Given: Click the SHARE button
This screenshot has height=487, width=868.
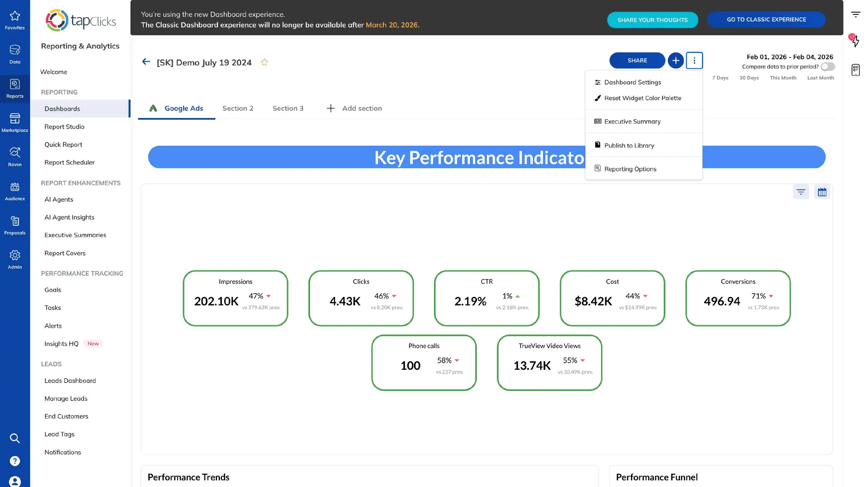Looking at the screenshot, I should coord(637,60).
